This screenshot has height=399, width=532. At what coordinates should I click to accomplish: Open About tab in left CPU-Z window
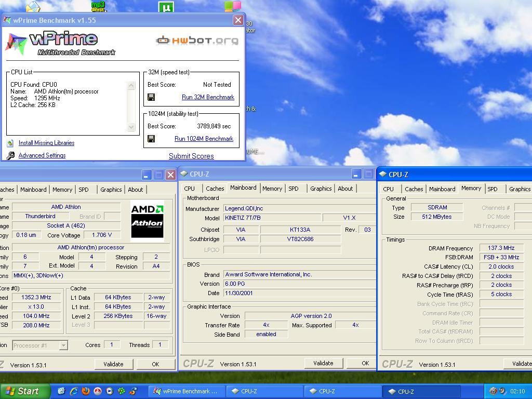pyautogui.click(x=136, y=190)
